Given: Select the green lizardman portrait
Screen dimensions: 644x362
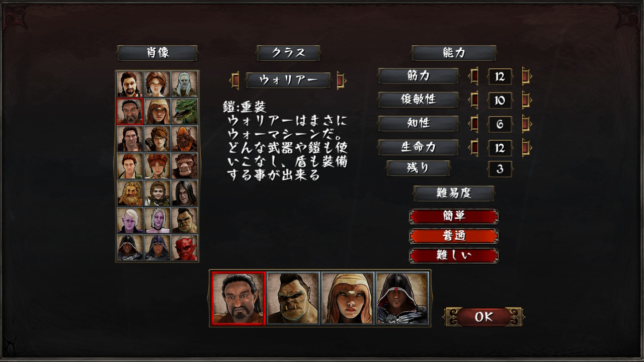Looking at the screenshot, I should (x=185, y=111).
